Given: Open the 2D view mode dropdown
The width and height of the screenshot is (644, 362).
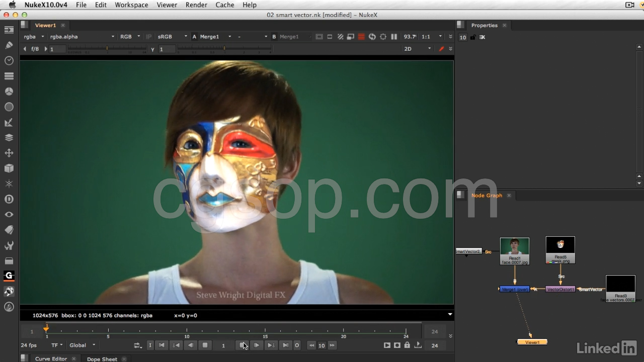Looking at the screenshot, I should tap(418, 49).
